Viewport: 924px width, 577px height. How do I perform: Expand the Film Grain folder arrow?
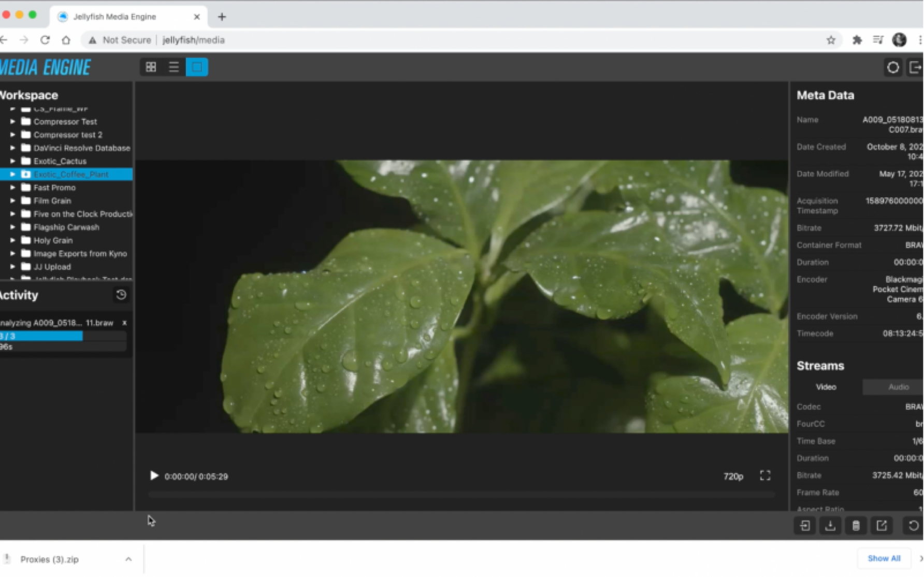tap(12, 201)
